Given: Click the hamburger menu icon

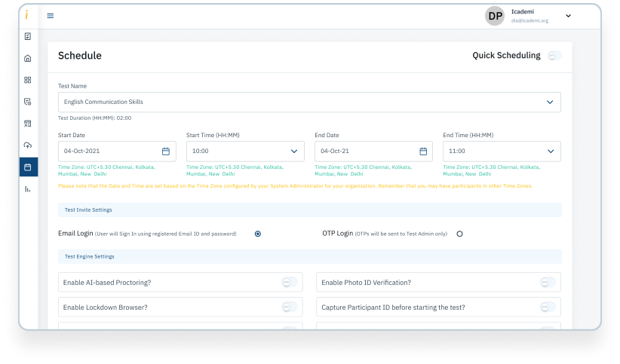Looking at the screenshot, I should click(x=51, y=16).
